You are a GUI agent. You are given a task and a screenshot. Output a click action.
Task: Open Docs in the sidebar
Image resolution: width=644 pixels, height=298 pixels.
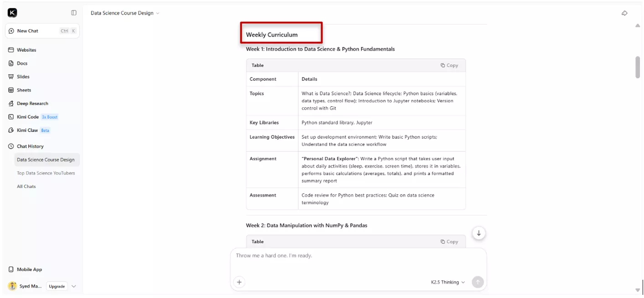click(x=22, y=63)
